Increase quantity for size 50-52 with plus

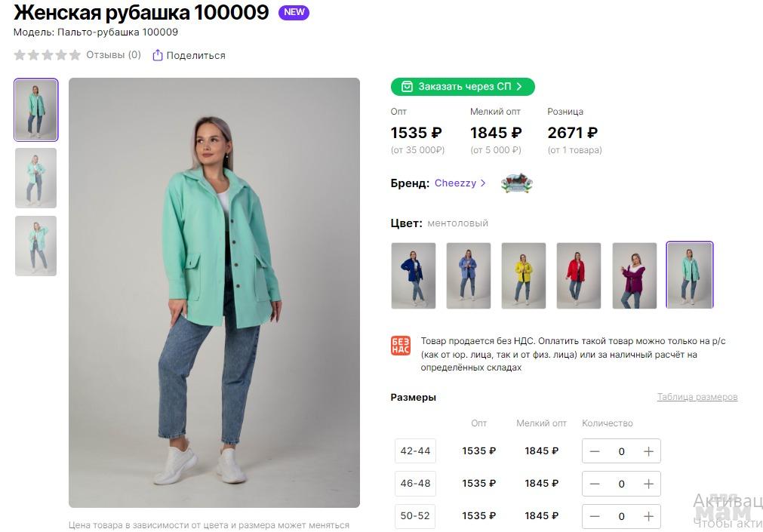(648, 516)
